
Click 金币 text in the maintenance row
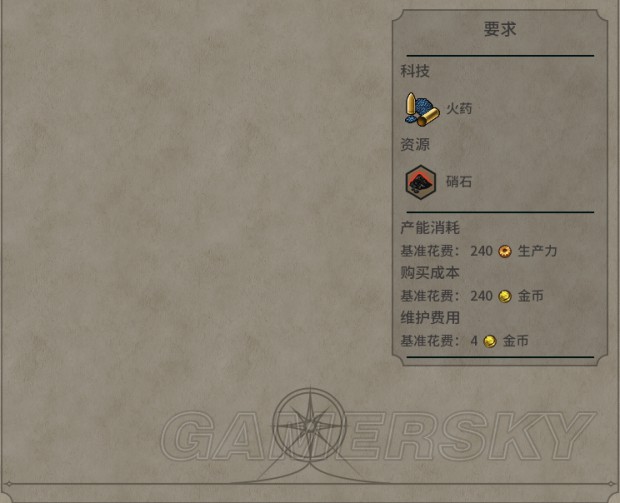click(516, 340)
